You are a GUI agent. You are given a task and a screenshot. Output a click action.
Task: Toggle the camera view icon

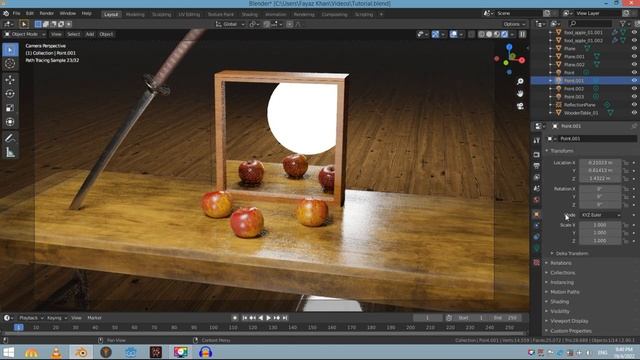pos(520,106)
